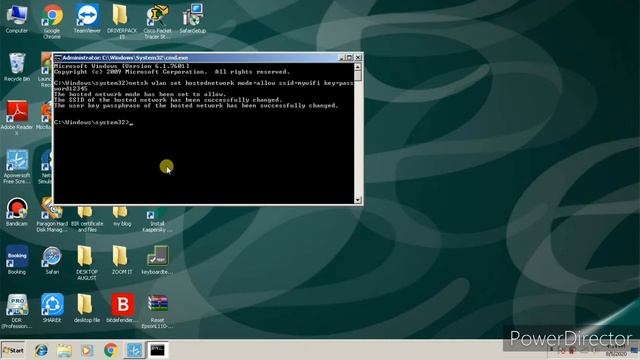Maximize the command prompt window
Screen dimensions: 640x360
pos(350,58)
